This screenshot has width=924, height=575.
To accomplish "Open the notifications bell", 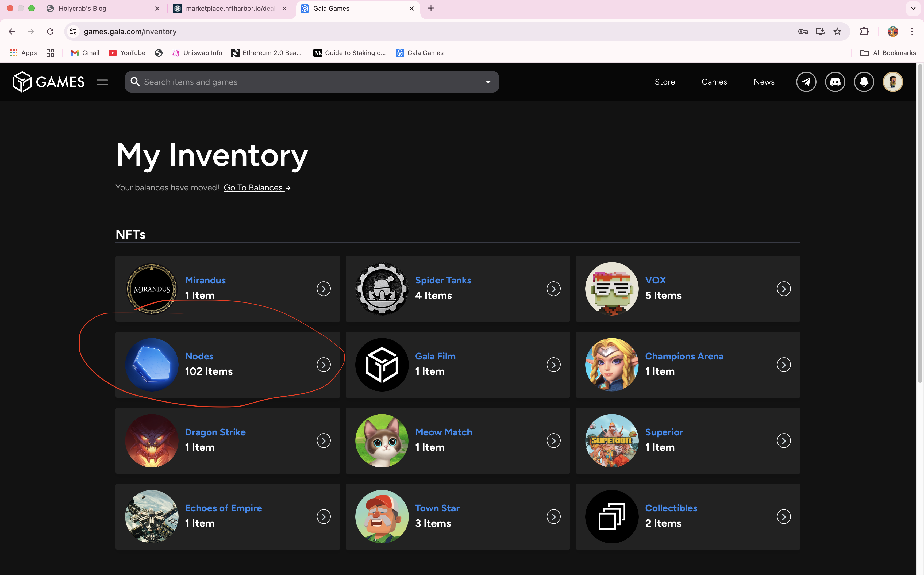I will pos(864,82).
